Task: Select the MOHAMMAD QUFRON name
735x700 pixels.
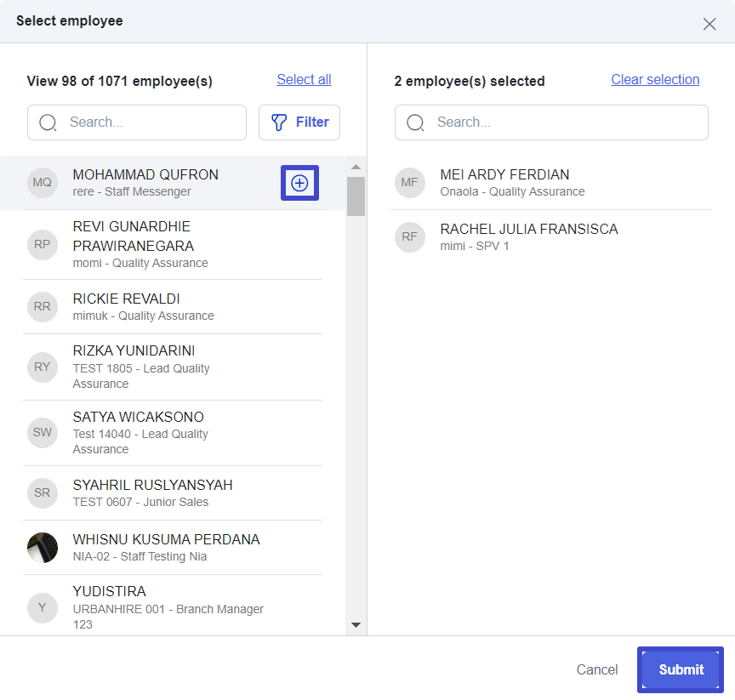Action: [x=145, y=174]
